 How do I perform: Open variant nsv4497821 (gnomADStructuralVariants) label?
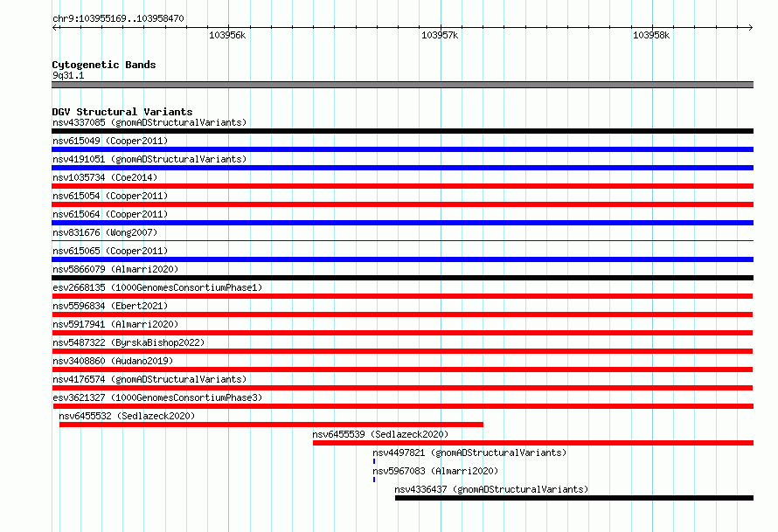[469, 453]
